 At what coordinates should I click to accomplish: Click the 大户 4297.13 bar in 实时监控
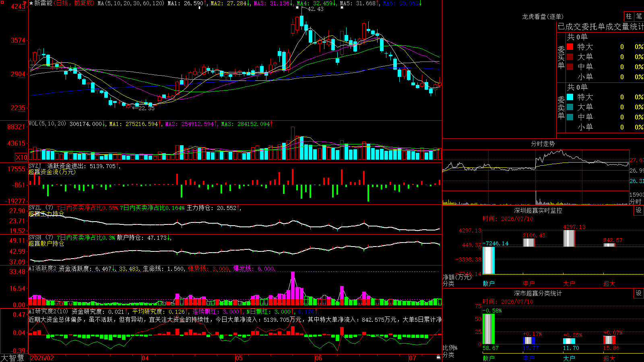[569, 238]
